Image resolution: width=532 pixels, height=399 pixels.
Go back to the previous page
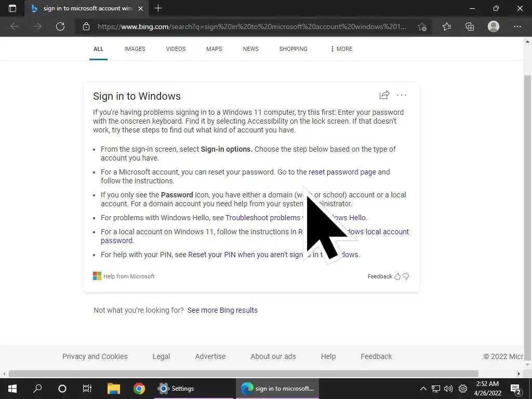14,26
